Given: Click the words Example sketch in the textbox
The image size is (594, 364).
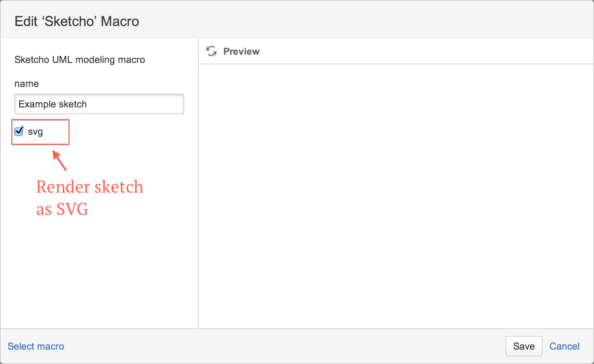Looking at the screenshot, I should coord(53,104).
